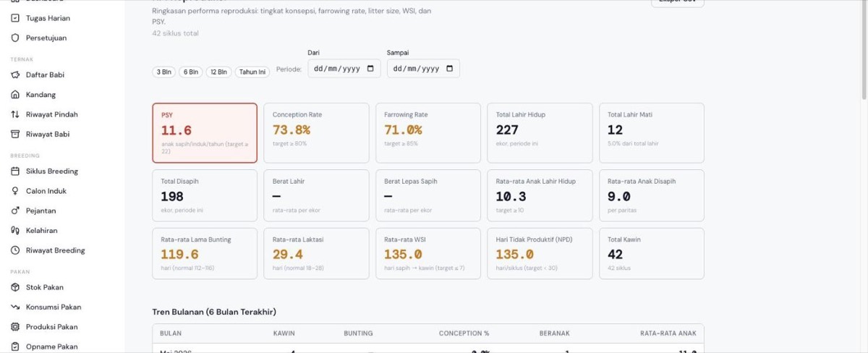Click Hari Tidak Produktif (NPD) label

[534, 239]
